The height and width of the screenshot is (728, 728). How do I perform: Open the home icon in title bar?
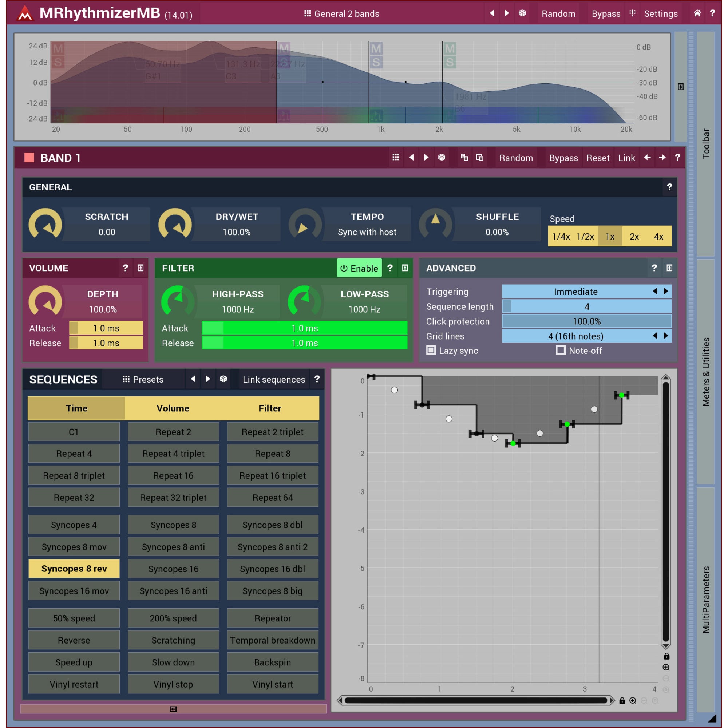point(697,13)
